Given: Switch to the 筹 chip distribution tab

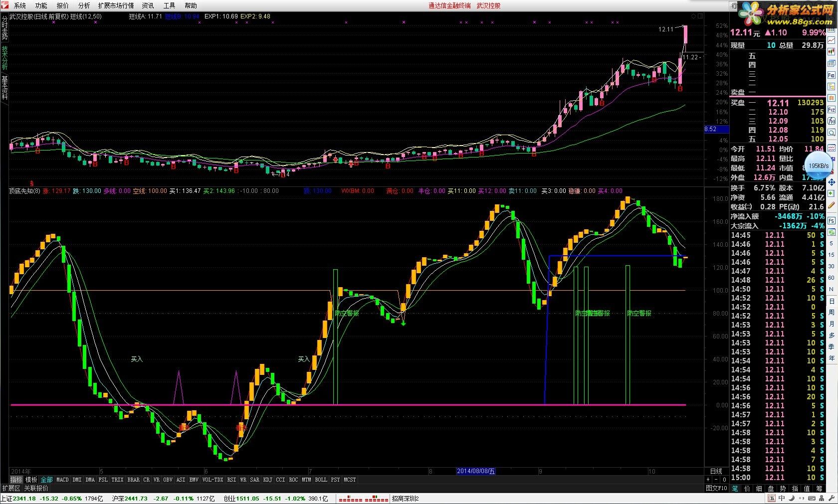Looking at the screenshot, I should (819, 489).
